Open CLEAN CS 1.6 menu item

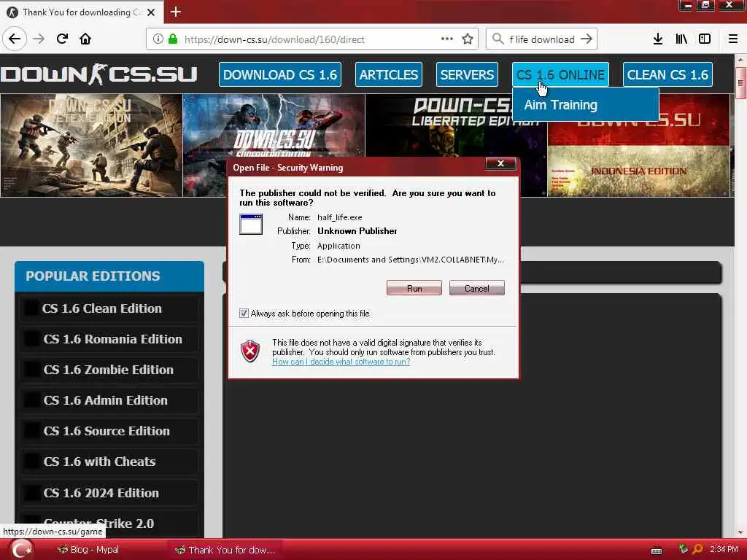[667, 75]
